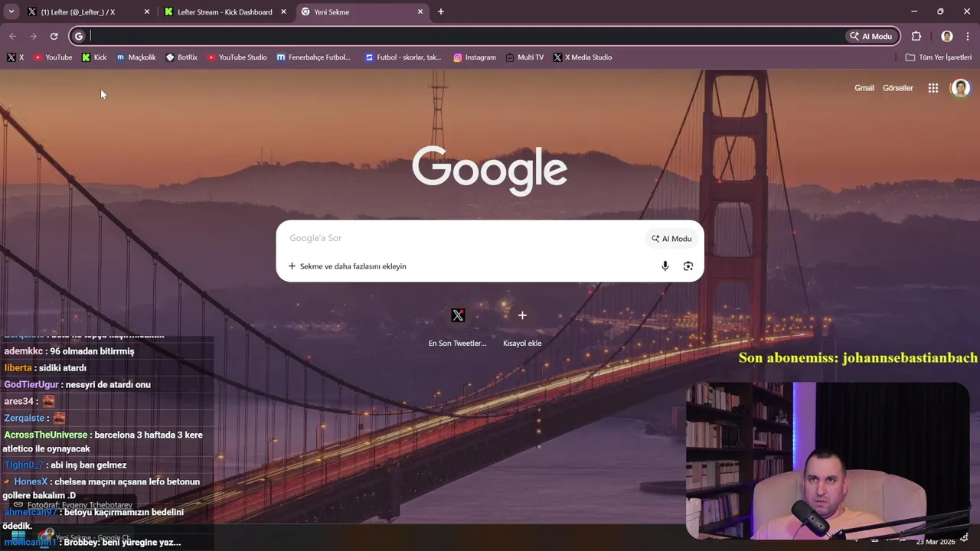980x551 pixels.
Task: Click the webcam overlay video
Action: (828, 461)
